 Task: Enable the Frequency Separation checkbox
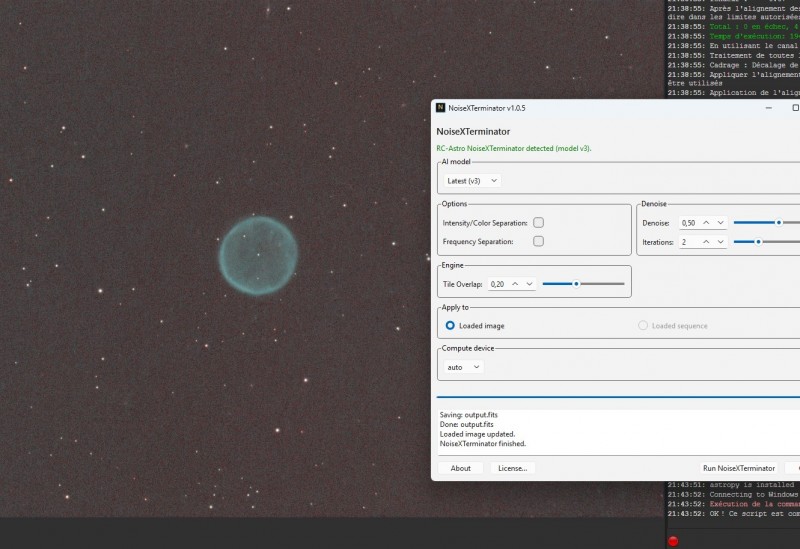[538, 241]
